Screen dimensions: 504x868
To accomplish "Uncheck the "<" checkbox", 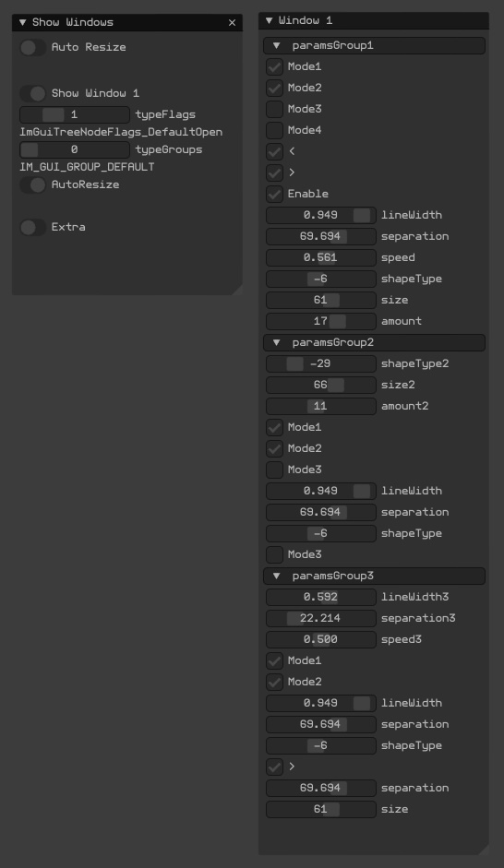I will (x=275, y=151).
